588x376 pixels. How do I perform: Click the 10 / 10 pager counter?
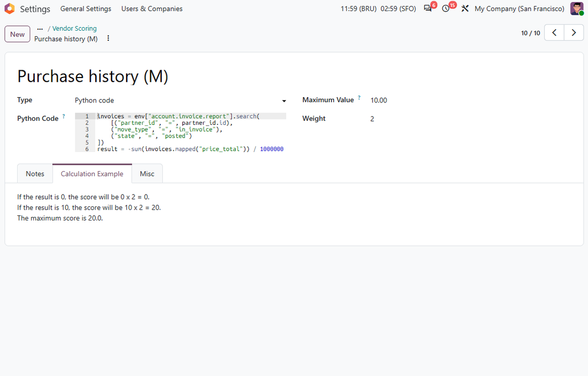pos(531,33)
